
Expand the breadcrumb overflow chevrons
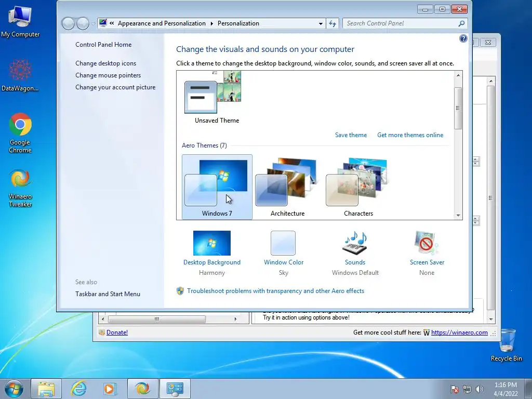click(112, 23)
